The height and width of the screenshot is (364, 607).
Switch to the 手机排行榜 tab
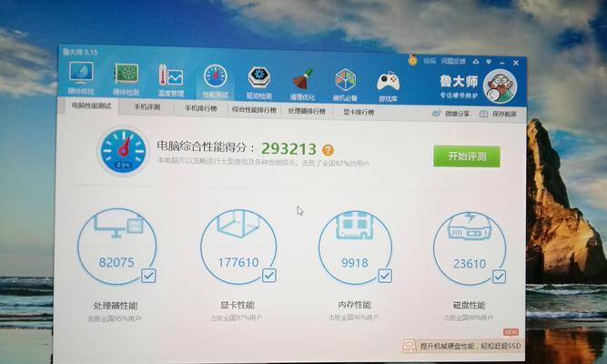point(200,108)
